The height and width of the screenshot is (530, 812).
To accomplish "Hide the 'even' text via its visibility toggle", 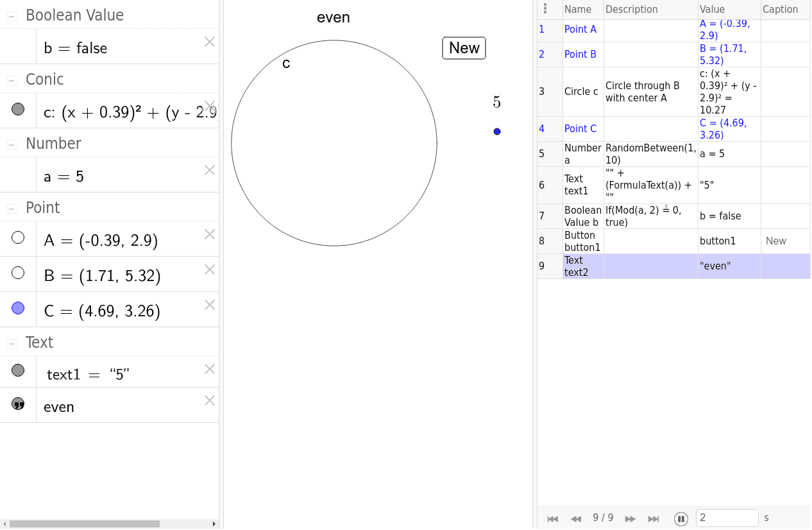I will 18,404.
